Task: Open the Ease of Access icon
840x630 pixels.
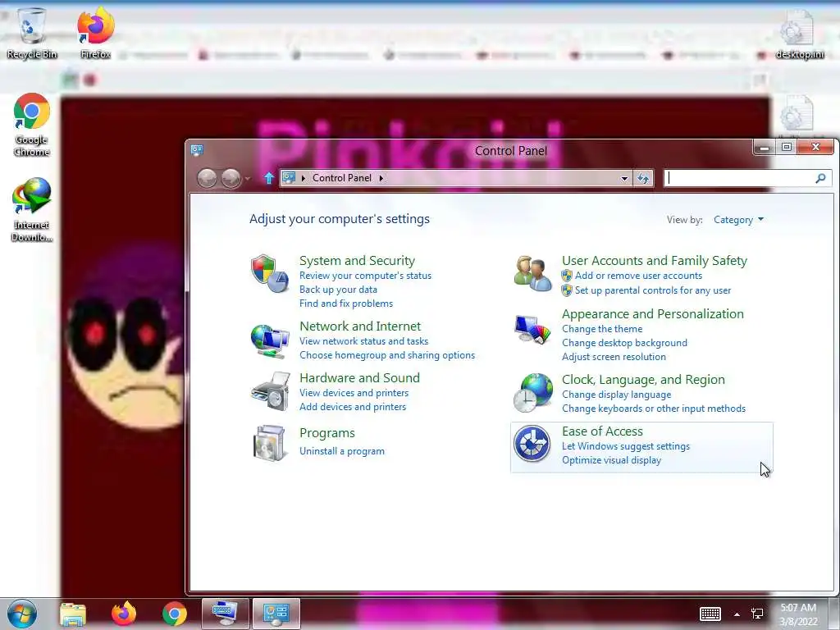Action: pos(532,444)
